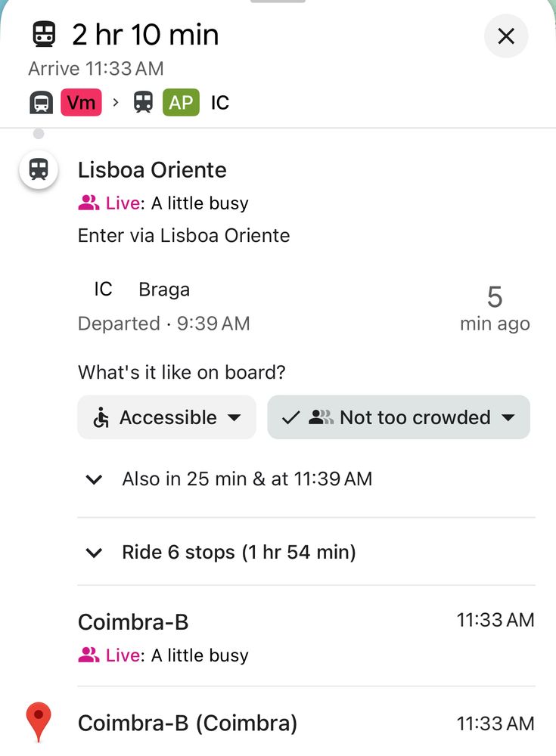The width and height of the screenshot is (556, 756).
Task: Tap the Coimbra-B arrival stop
Action: click(133, 622)
